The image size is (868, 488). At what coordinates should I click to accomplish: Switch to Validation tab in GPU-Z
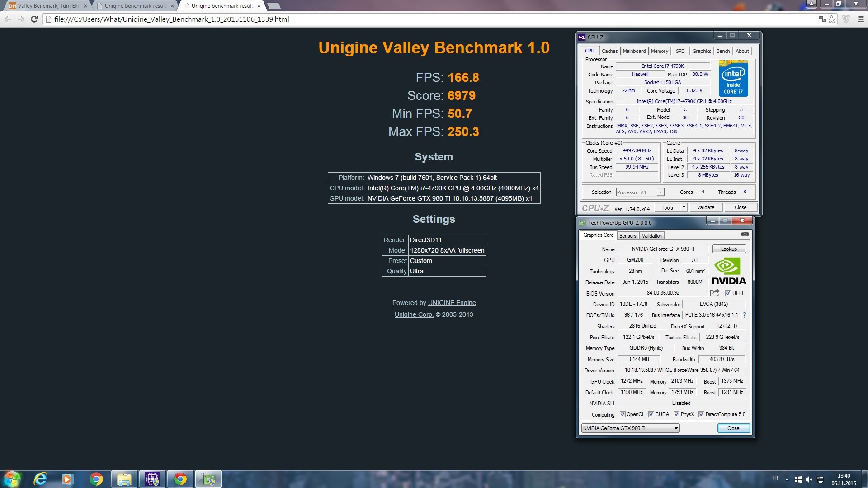click(x=652, y=236)
